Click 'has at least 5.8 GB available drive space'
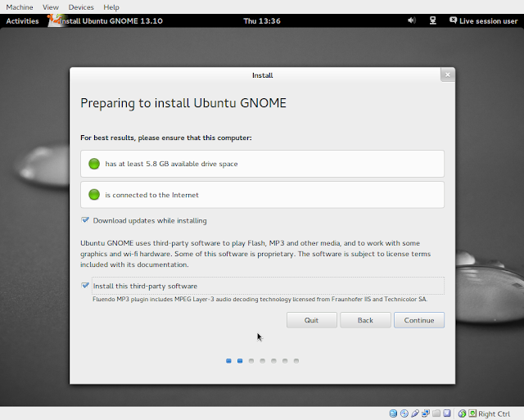 pos(171,164)
